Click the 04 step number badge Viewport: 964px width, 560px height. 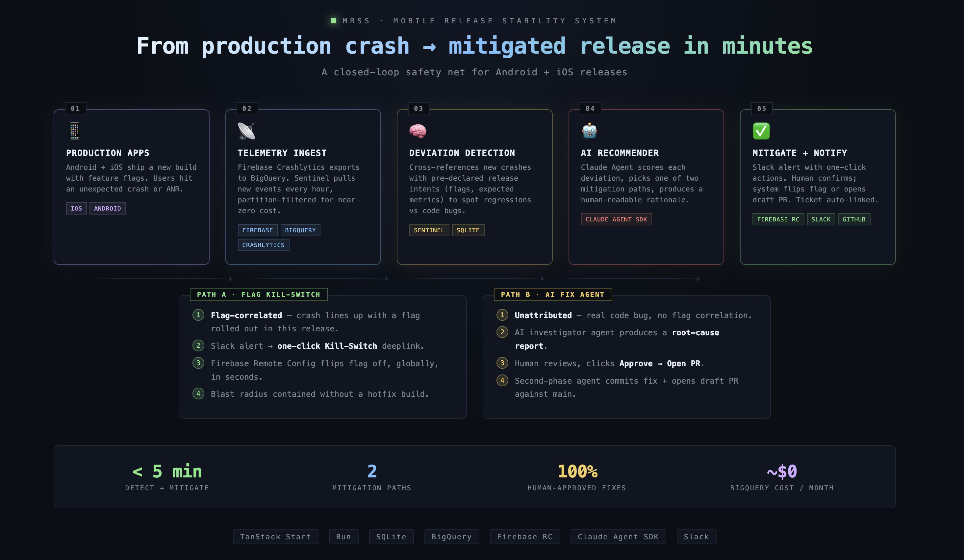coord(590,109)
